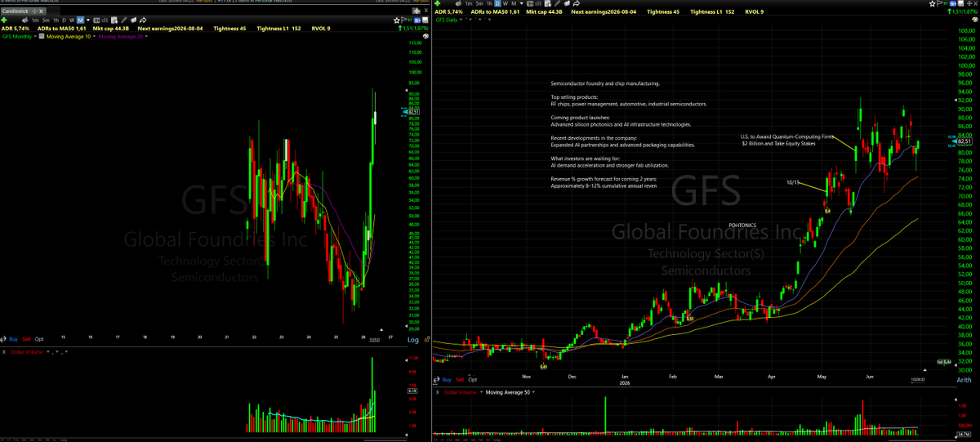The width and height of the screenshot is (980, 442).
Task: Open timeframe dropdown arrow on right chart
Action: point(522,3)
